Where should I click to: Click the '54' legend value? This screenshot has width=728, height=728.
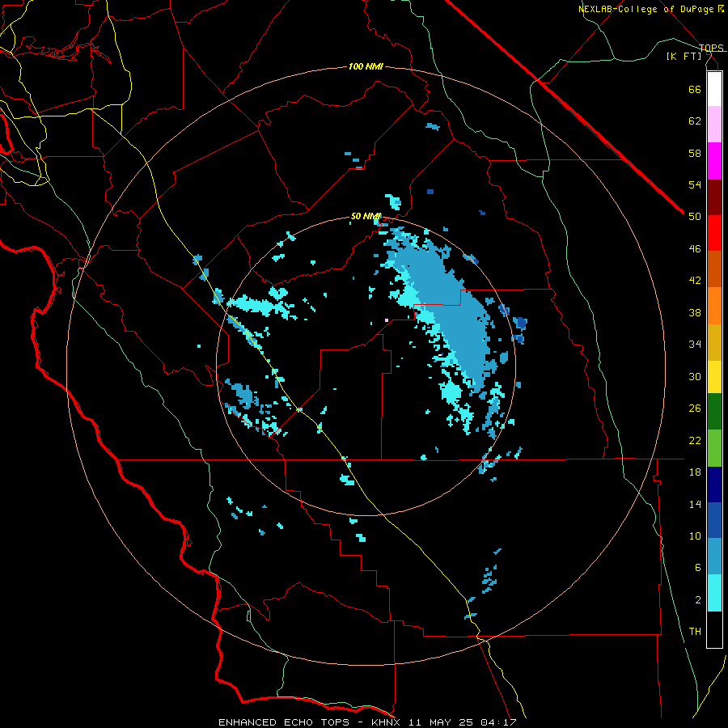click(695, 184)
